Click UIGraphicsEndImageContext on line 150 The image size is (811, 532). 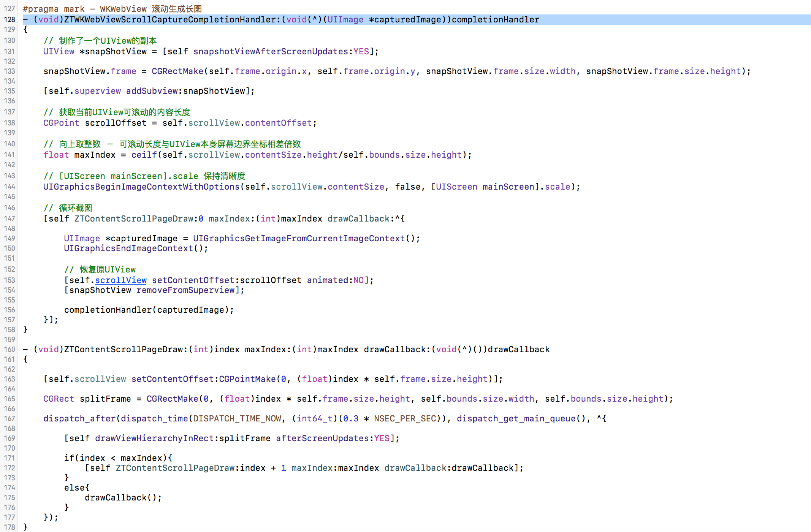(x=128, y=248)
